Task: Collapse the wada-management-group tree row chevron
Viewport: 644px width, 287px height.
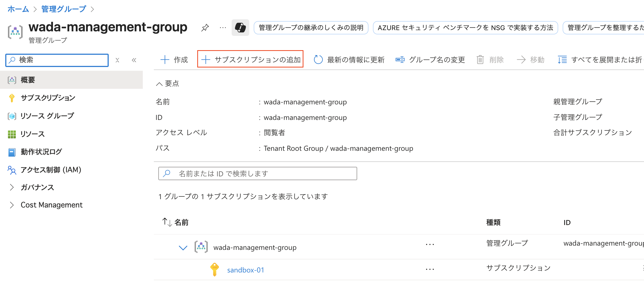Action: point(183,248)
